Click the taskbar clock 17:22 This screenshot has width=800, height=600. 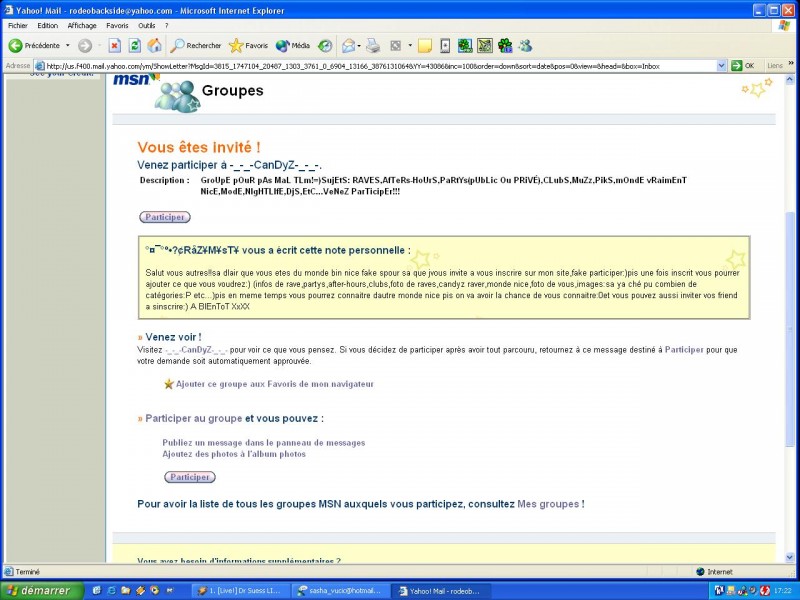click(783, 591)
